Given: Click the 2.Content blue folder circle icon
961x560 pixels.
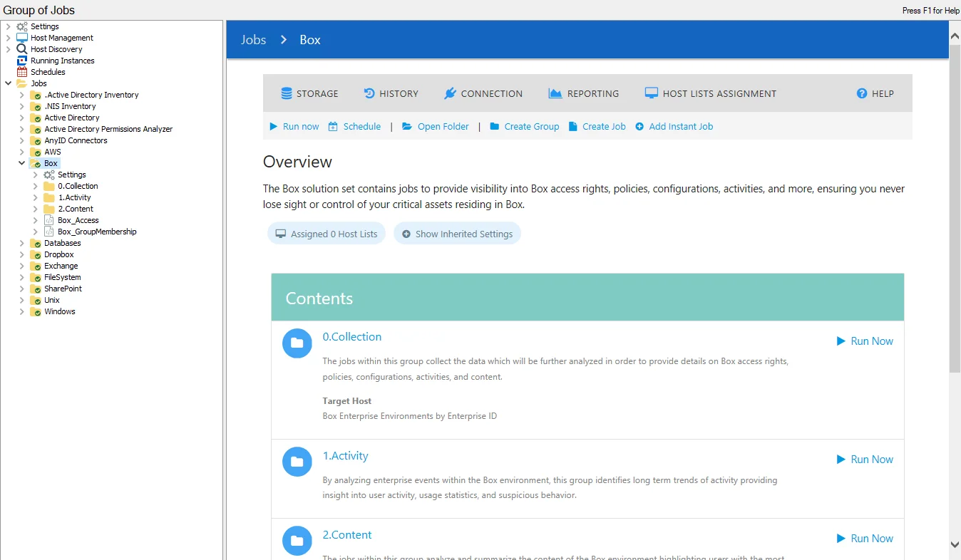Looking at the screenshot, I should tap(297, 541).
